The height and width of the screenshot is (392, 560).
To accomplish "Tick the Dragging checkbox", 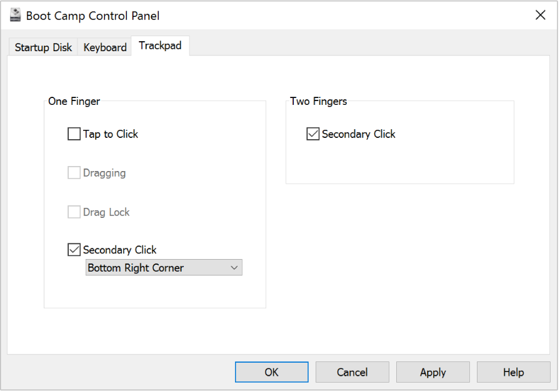I will (x=74, y=173).
